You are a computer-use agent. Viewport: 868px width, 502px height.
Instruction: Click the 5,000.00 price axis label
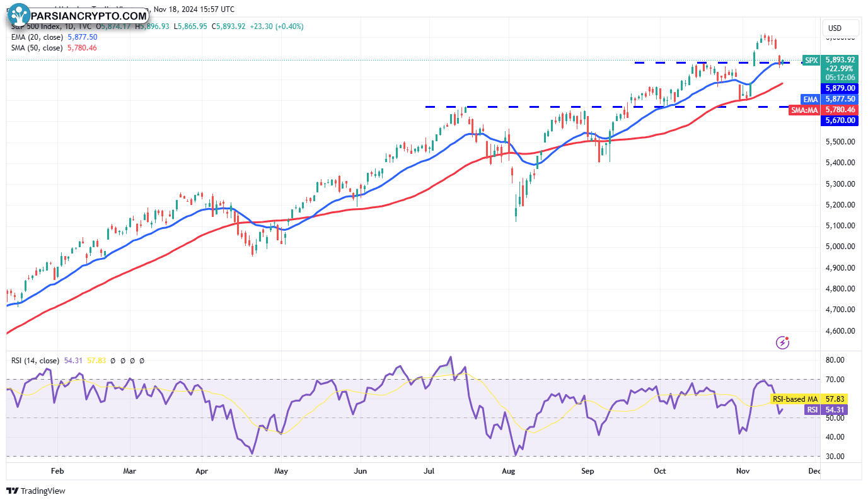[x=841, y=247]
